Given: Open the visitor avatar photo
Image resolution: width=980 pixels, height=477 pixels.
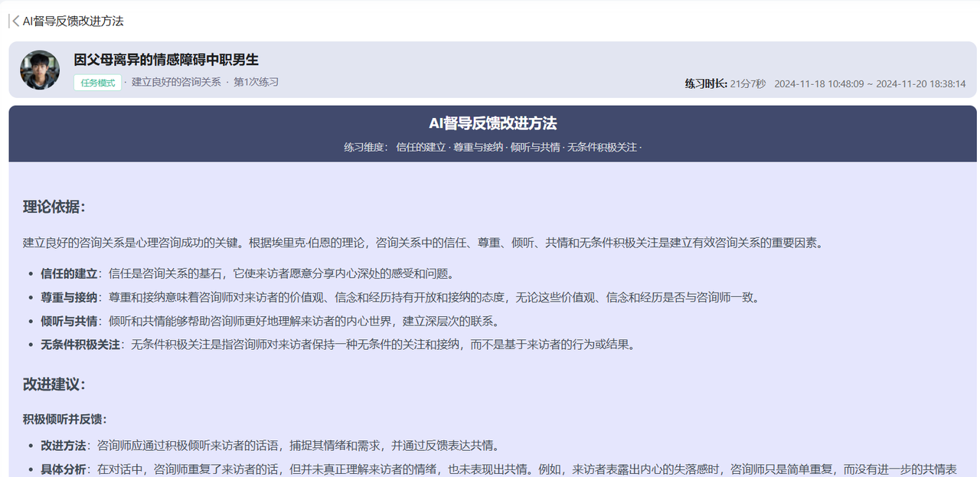Looking at the screenshot, I should coord(40,70).
